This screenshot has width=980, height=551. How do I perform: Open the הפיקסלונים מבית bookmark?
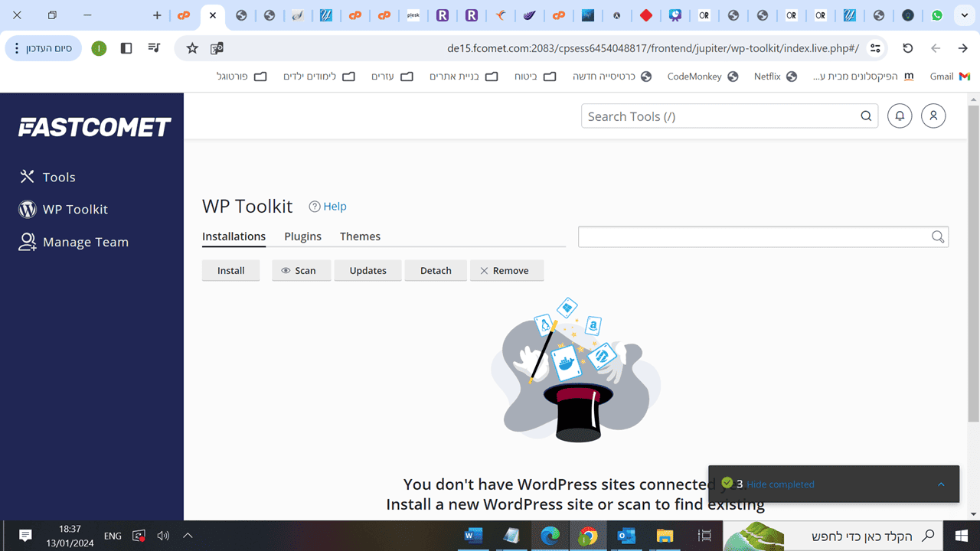point(863,77)
